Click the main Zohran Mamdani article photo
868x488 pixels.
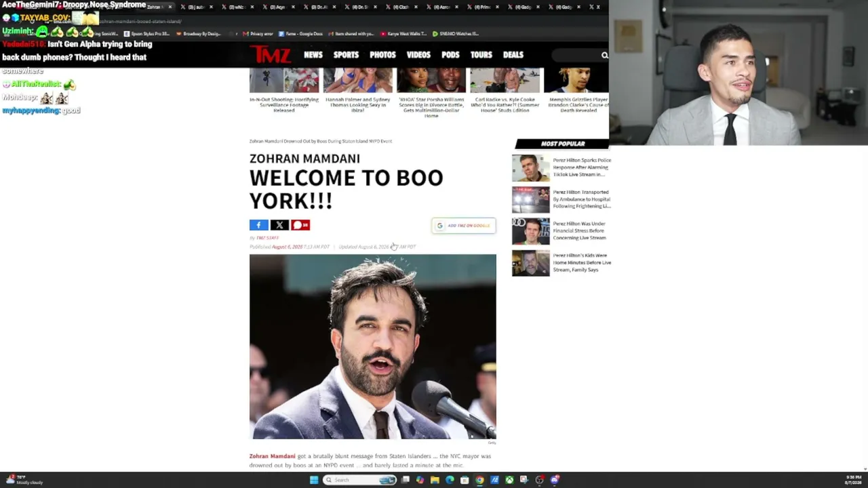point(373,346)
